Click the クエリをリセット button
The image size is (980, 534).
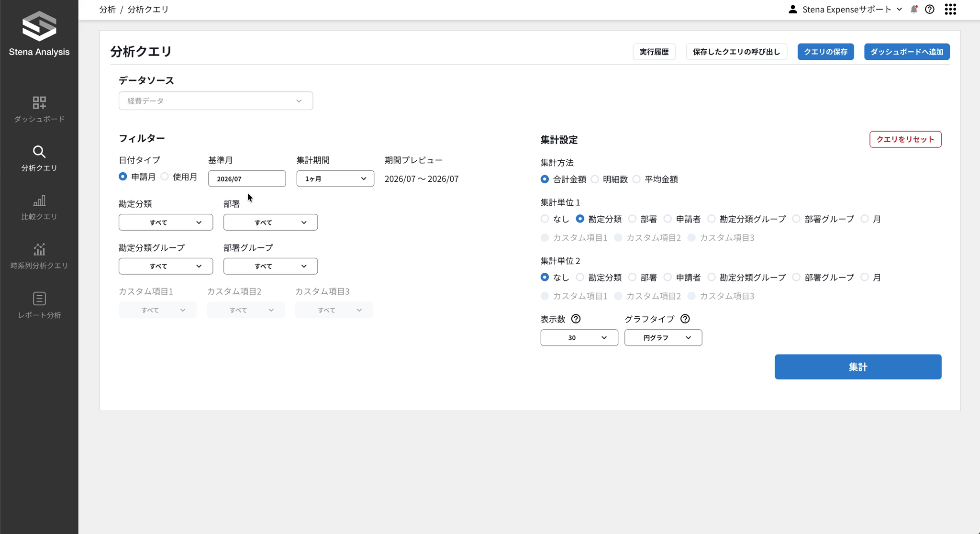(x=905, y=139)
